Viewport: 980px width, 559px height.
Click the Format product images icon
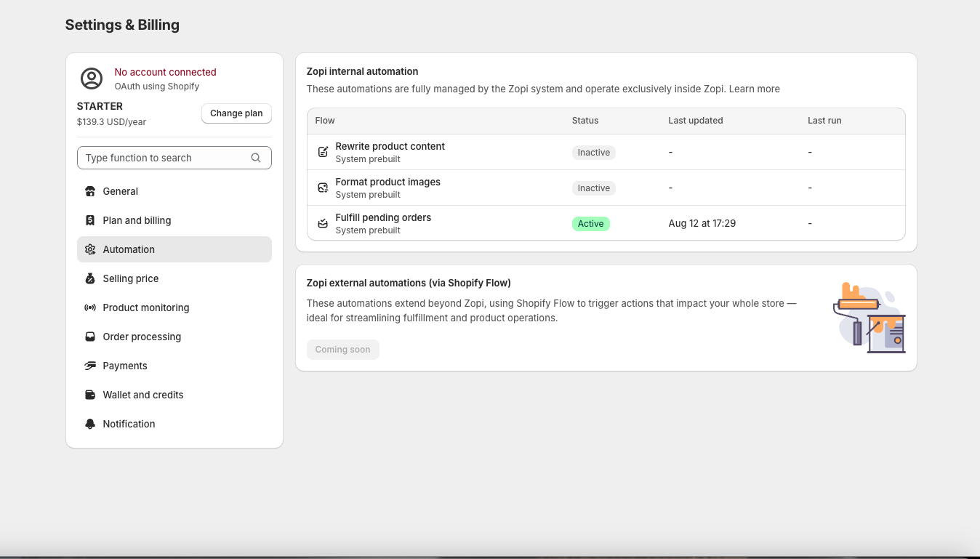324,188
